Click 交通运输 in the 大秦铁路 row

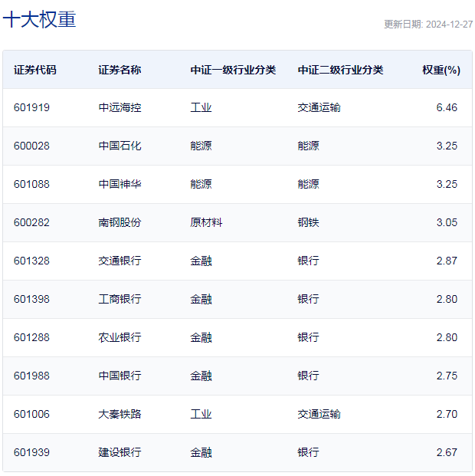(x=319, y=414)
